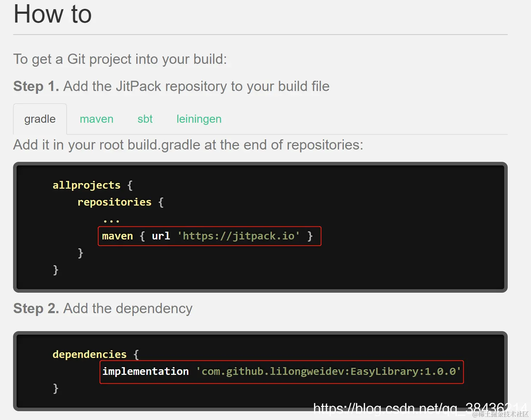Click the 'implementation' keyword in code
Screen dimensions: 531x420
[146, 371]
